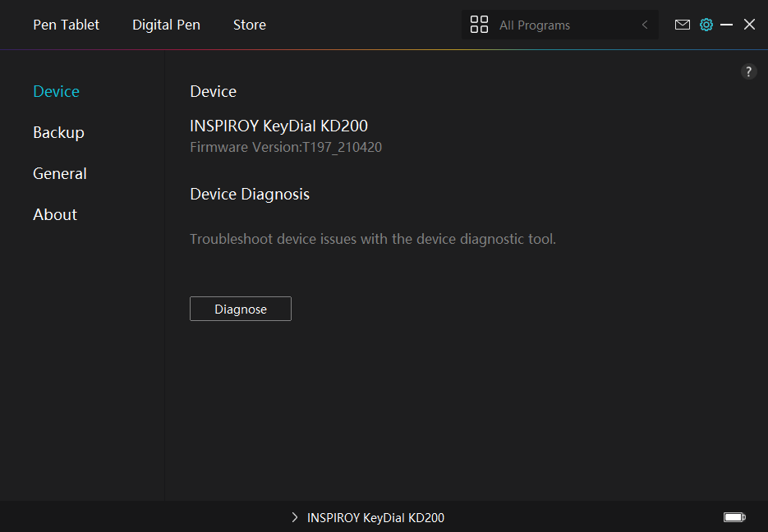Click the Device heading in main panel
The image size is (768, 532).
tap(213, 91)
